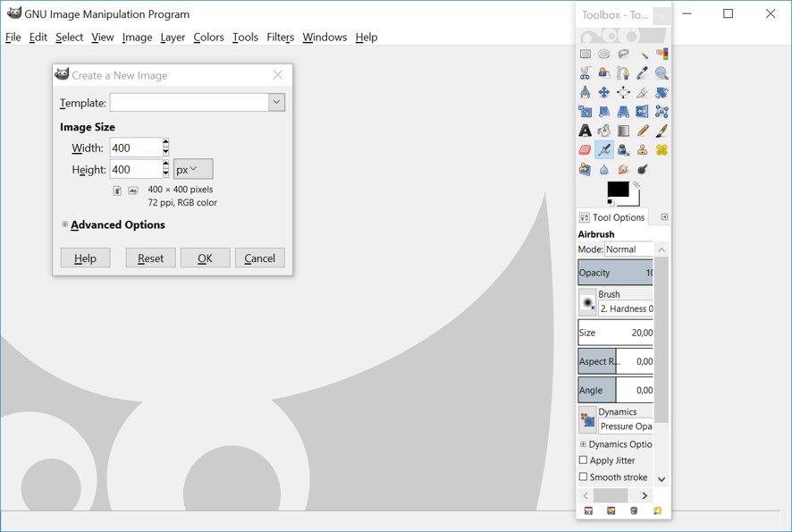
Task: Select the Fuzzy Select magic wand tool
Action: pos(643,54)
